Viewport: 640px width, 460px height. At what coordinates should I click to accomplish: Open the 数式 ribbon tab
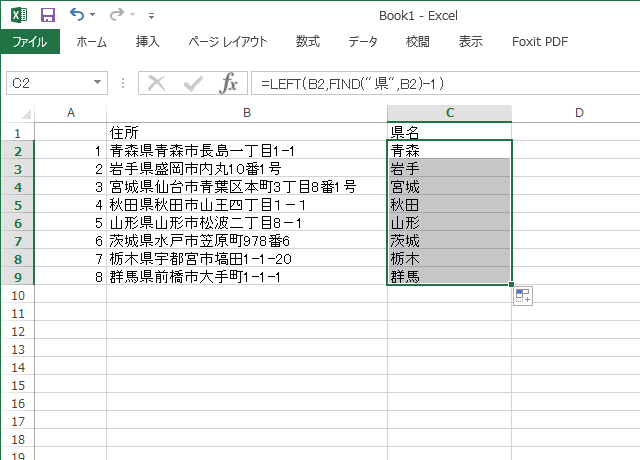pos(308,42)
